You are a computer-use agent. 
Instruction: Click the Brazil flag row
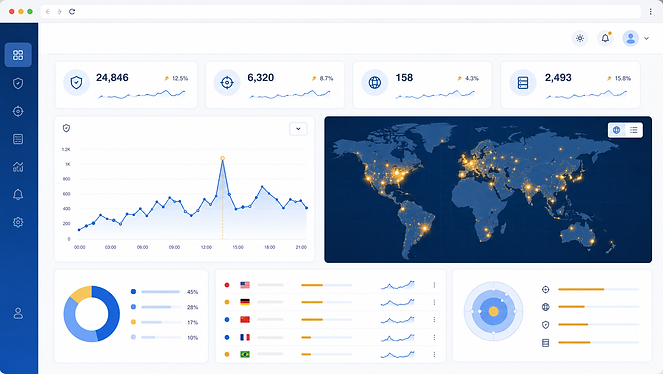click(331, 354)
